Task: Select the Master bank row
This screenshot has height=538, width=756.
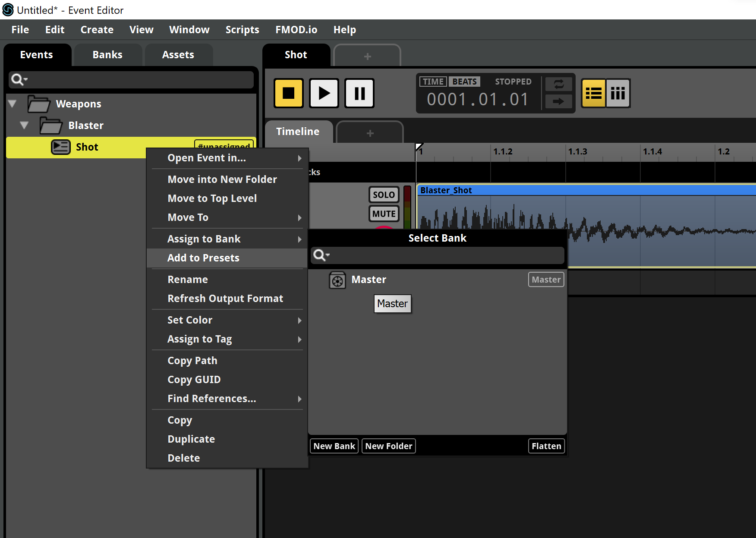Action: click(x=438, y=280)
